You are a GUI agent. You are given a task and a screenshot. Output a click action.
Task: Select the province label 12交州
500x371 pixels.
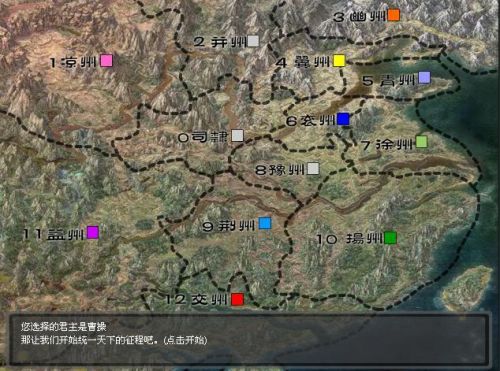[x=197, y=300]
